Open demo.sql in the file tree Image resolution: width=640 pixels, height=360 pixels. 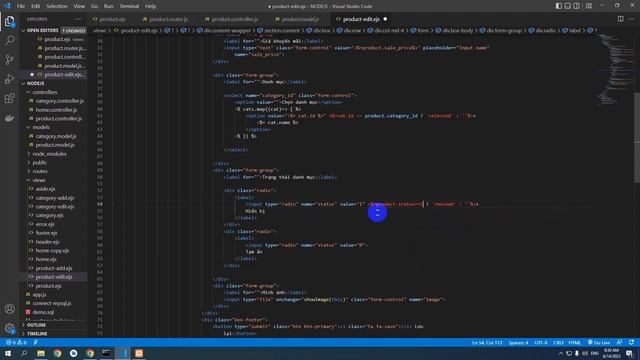(43, 312)
